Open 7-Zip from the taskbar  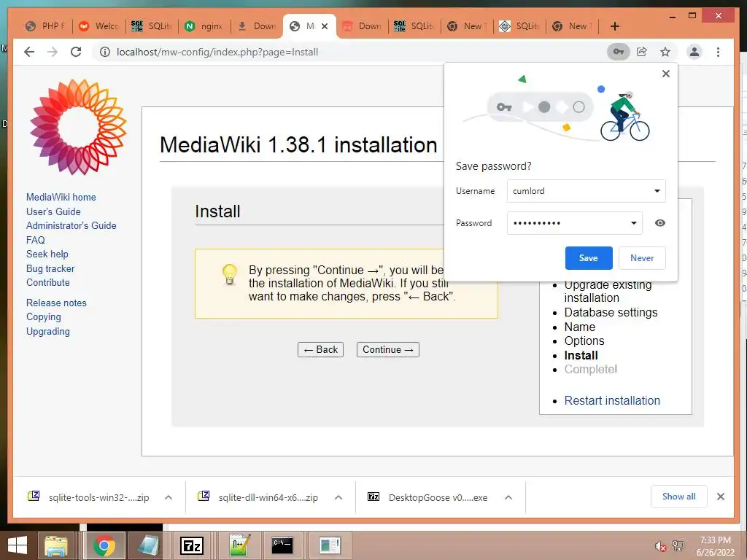tap(192, 545)
